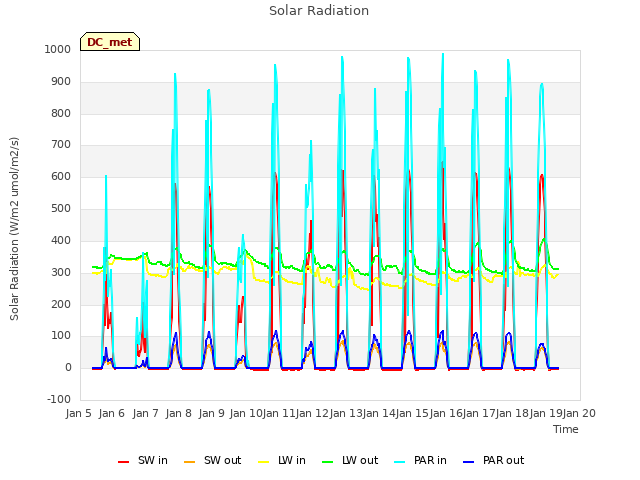Click the 1000 y-axis tick label
Viewport: 640px width, 480px height.
click(x=58, y=49)
